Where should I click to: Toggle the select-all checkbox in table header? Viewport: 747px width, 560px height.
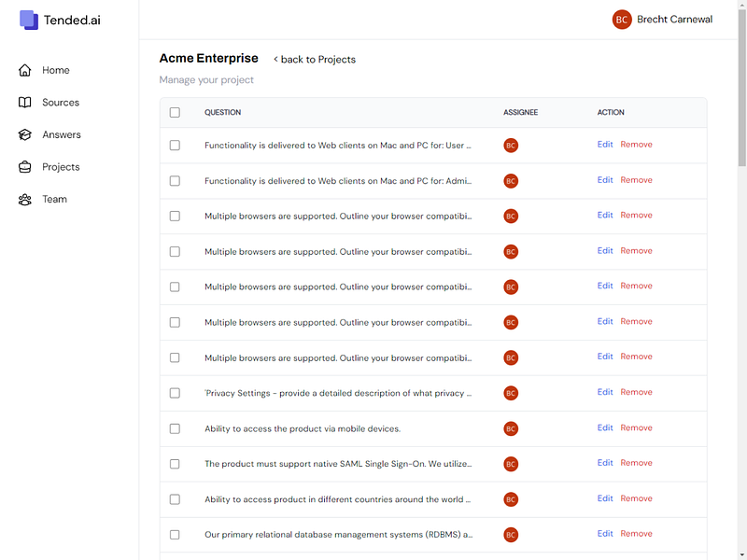(x=175, y=113)
